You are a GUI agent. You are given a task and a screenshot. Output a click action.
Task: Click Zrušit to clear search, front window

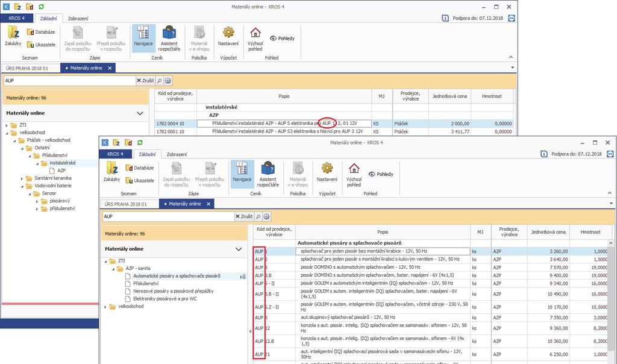[x=244, y=216]
